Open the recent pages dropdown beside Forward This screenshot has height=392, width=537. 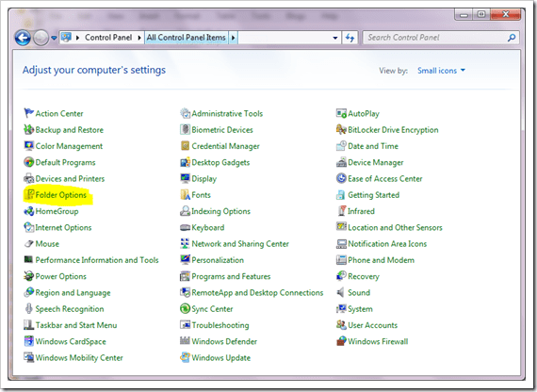click(54, 38)
